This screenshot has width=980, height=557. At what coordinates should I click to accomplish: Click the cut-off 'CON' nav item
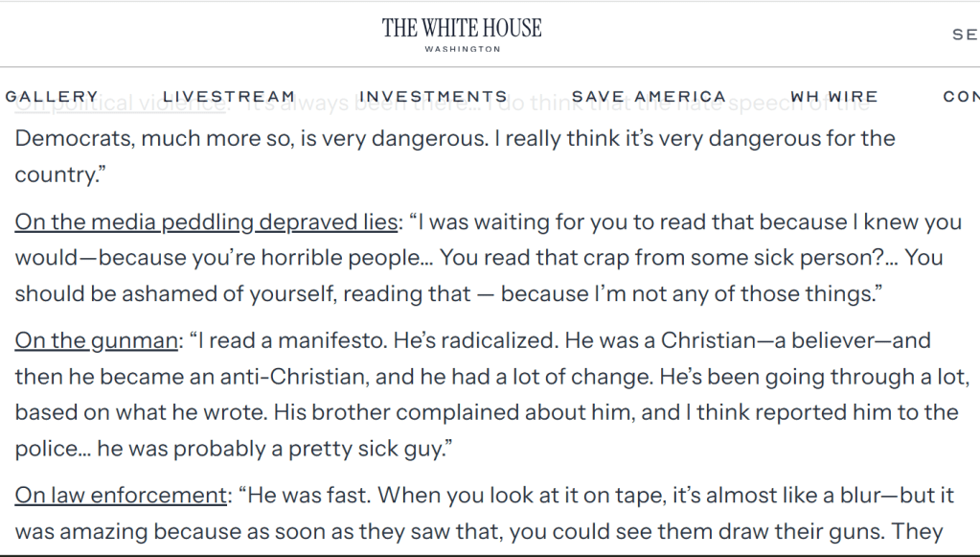tap(961, 97)
